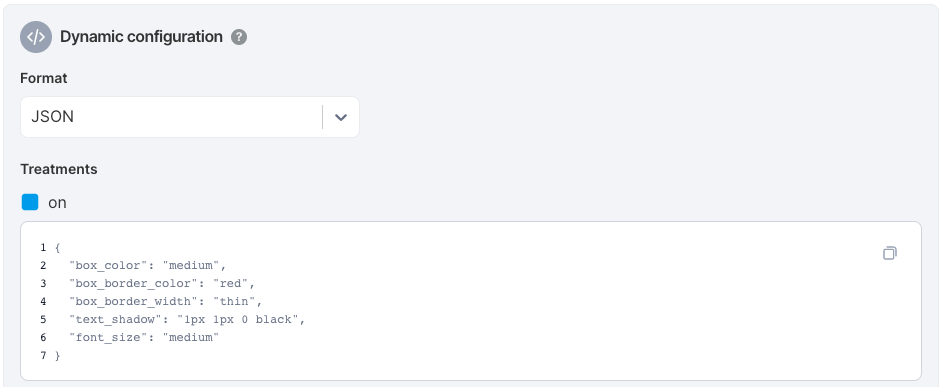This screenshot has width=943, height=387.
Task: Expand the Format chevron arrow
Action: click(x=341, y=117)
